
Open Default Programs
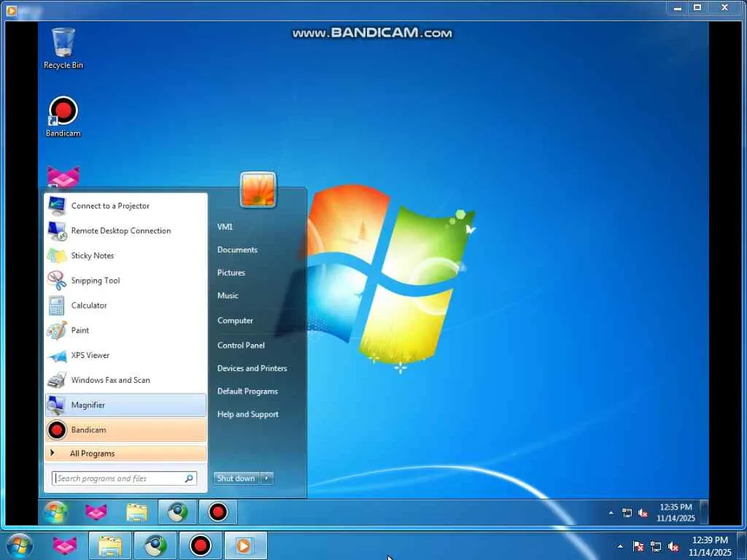coord(247,391)
